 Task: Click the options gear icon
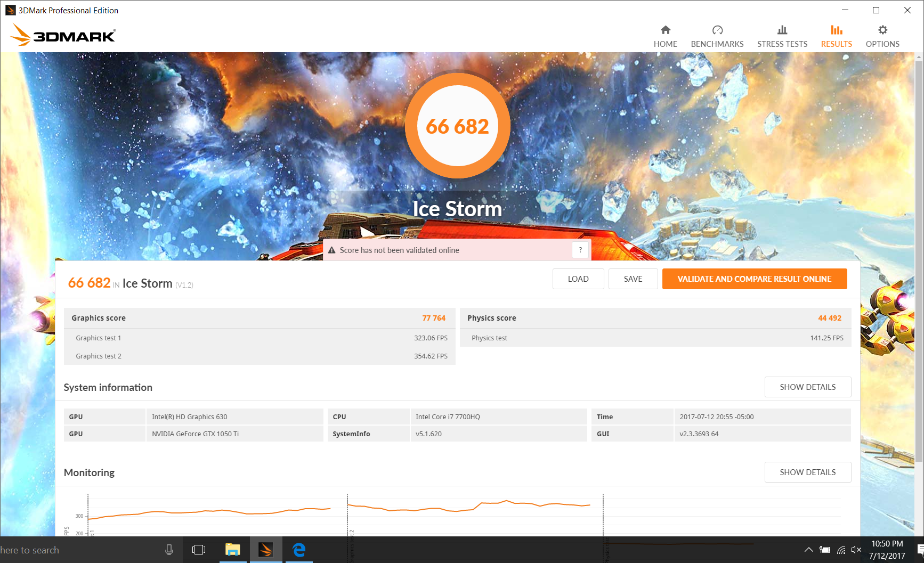(x=883, y=30)
